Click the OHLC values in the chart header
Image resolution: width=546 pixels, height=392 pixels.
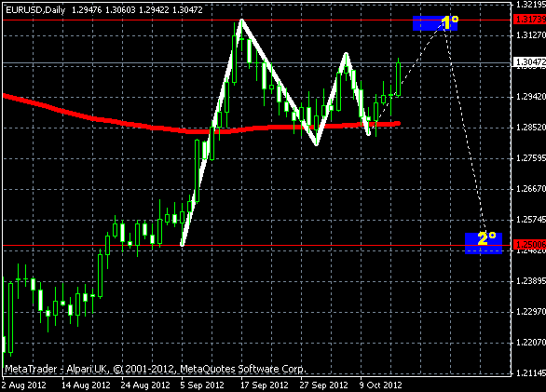(137, 9)
